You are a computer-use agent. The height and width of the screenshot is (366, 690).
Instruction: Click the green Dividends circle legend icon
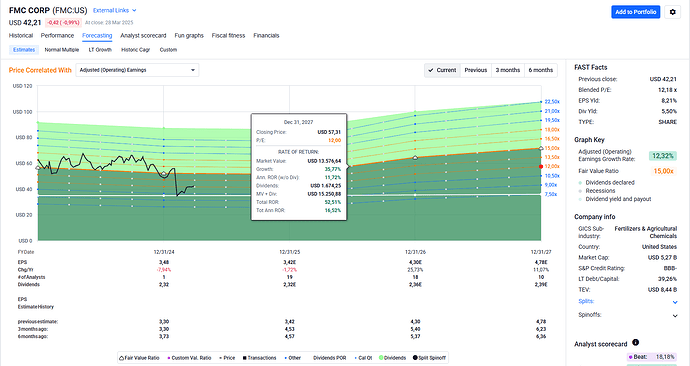[381, 358]
